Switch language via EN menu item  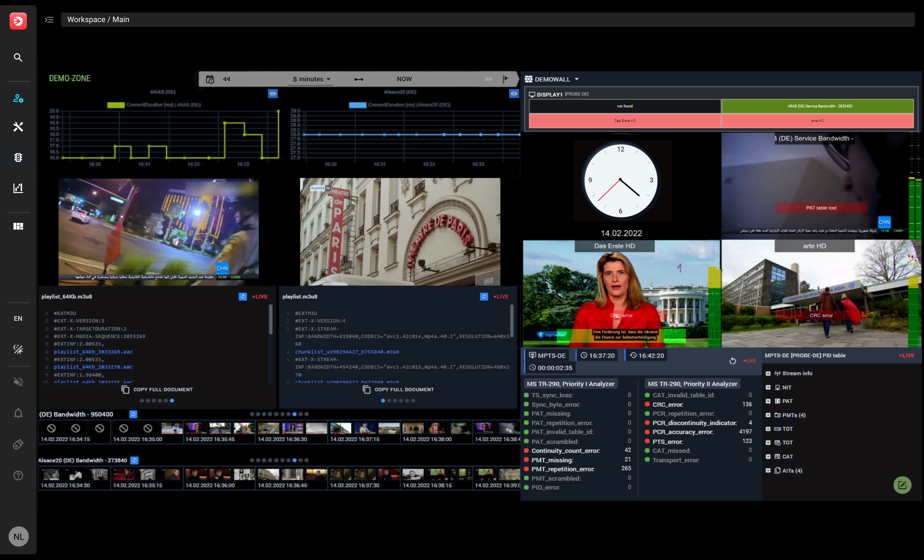(18, 318)
